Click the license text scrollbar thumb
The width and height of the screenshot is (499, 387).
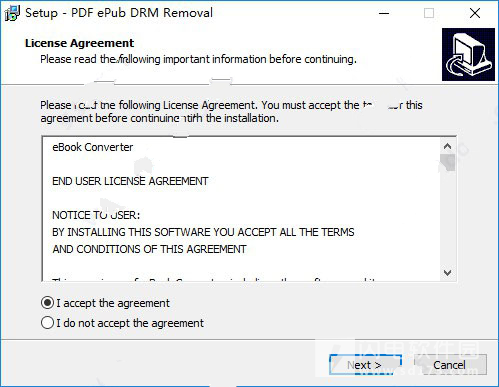(x=448, y=162)
